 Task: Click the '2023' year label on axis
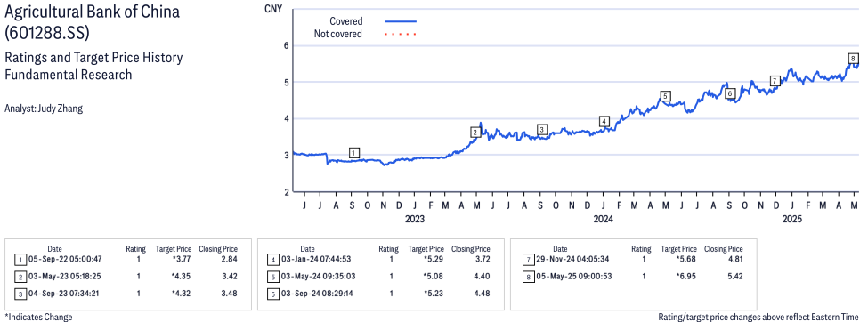(x=415, y=219)
